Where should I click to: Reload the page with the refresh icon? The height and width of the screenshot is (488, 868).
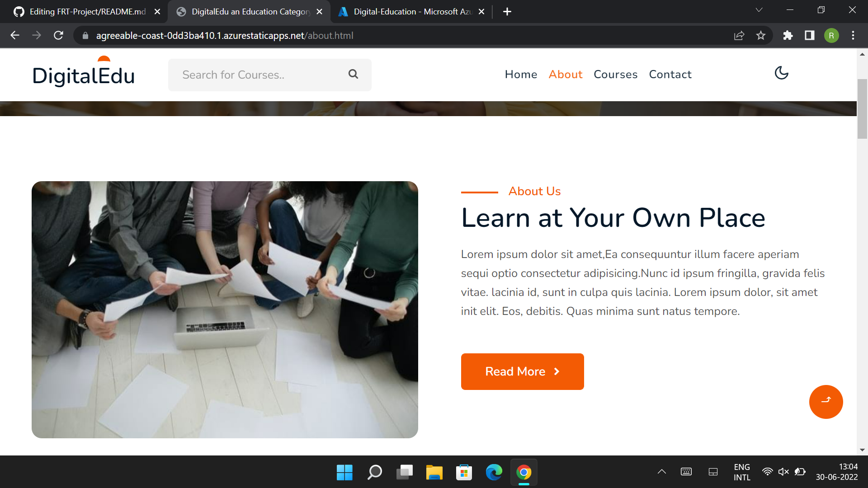click(58, 35)
